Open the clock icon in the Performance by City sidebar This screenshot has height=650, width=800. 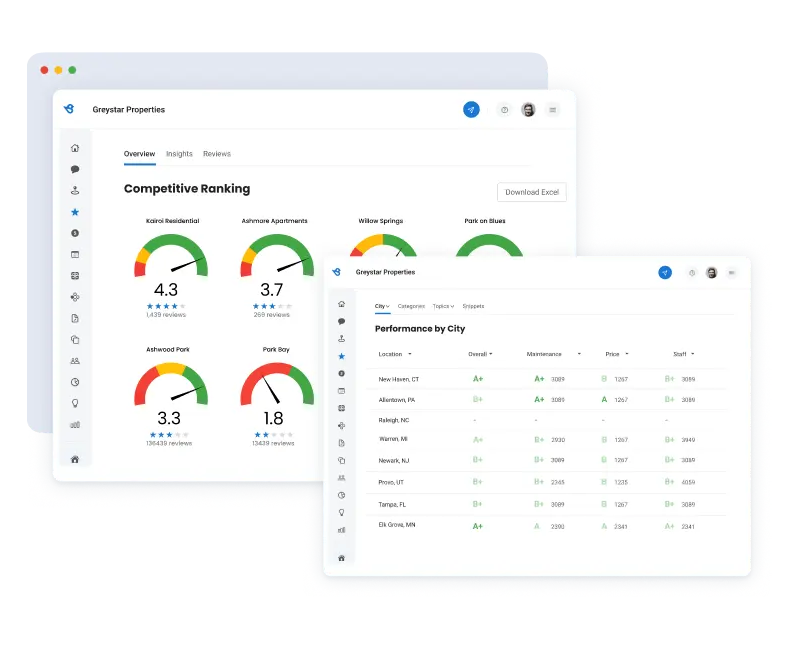tap(341, 495)
